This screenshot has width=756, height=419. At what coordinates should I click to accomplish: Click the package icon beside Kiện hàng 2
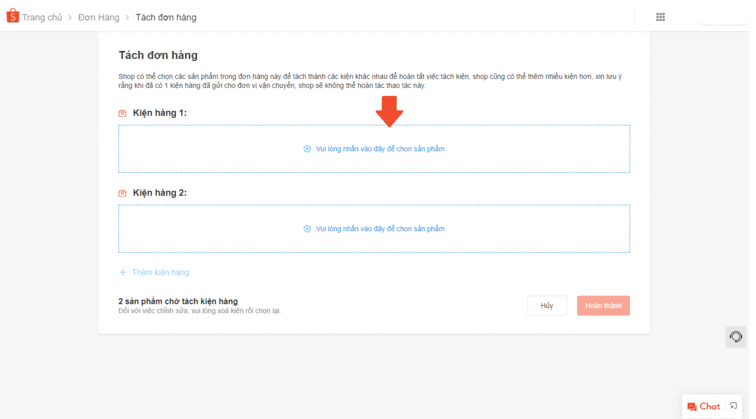pos(123,193)
